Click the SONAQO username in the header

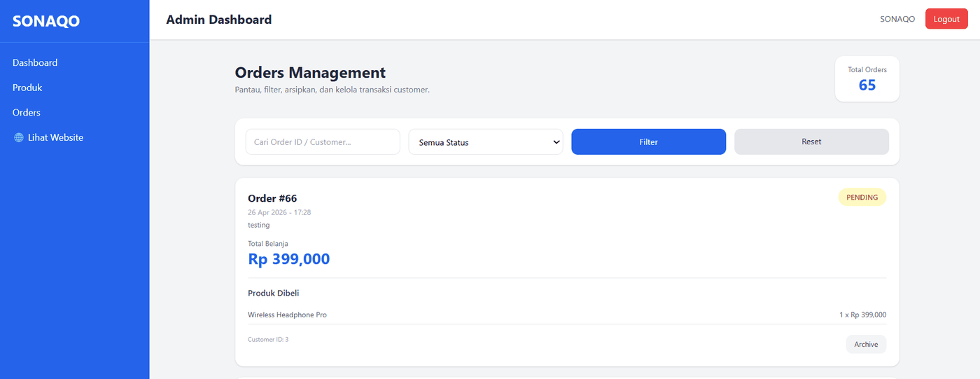(x=897, y=19)
